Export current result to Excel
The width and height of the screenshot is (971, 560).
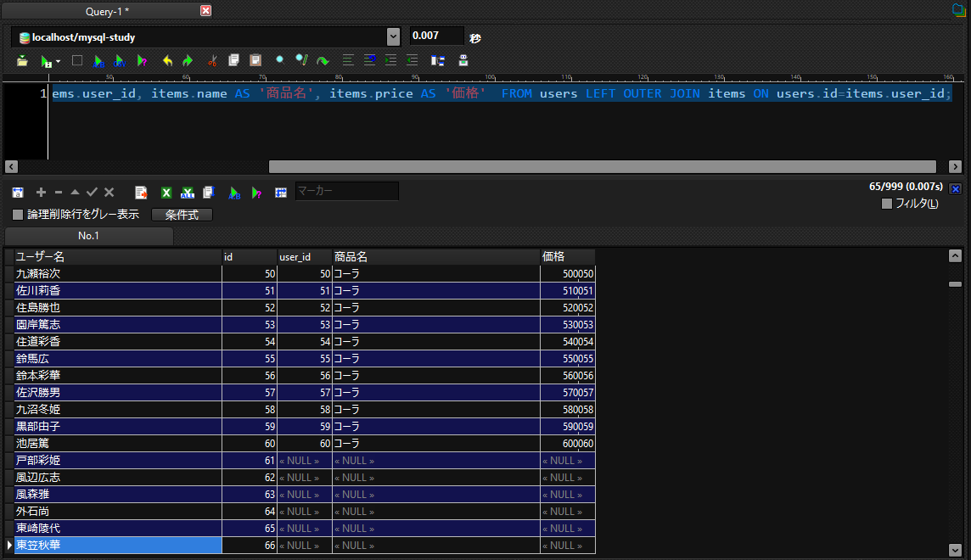tap(166, 193)
